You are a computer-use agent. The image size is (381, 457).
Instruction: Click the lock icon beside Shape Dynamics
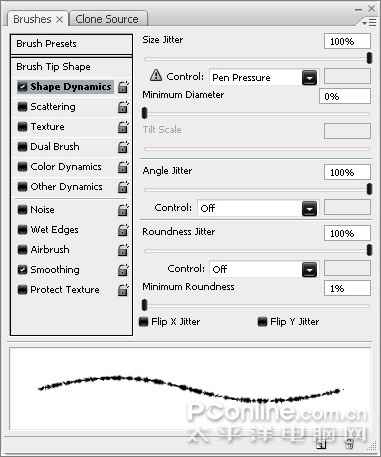click(123, 87)
